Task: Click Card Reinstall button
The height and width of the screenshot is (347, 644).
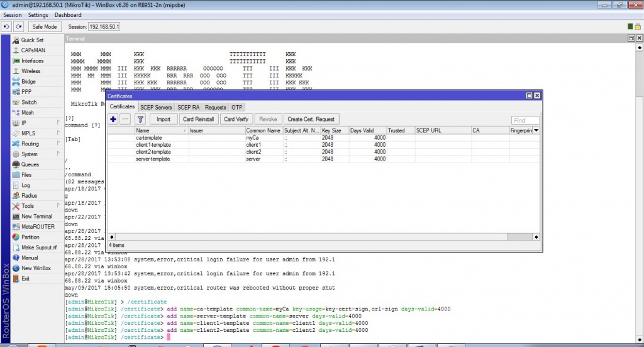Action: click(x=198, y=119)
